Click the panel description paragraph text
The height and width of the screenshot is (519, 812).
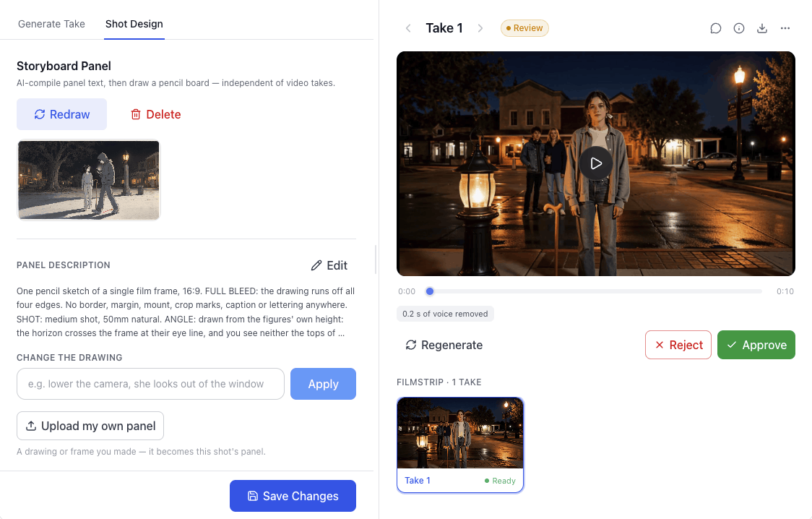(x=186, y=312)
